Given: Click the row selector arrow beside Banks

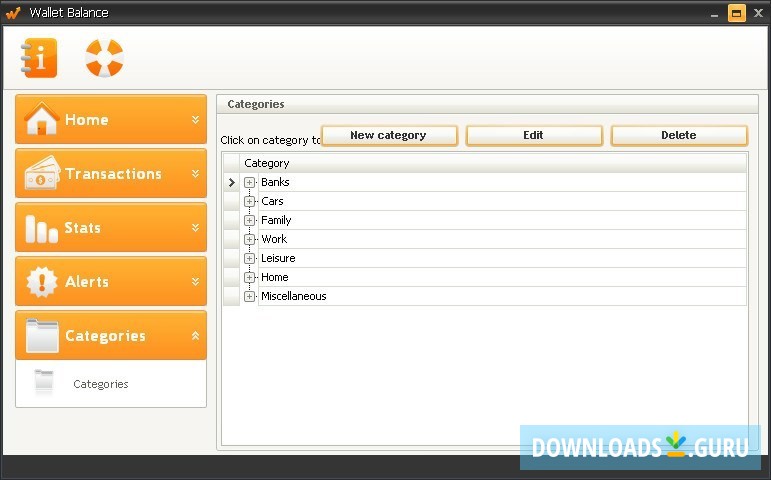Looking at the screenshot, I should pyautogui.click(x=232, y=182).
